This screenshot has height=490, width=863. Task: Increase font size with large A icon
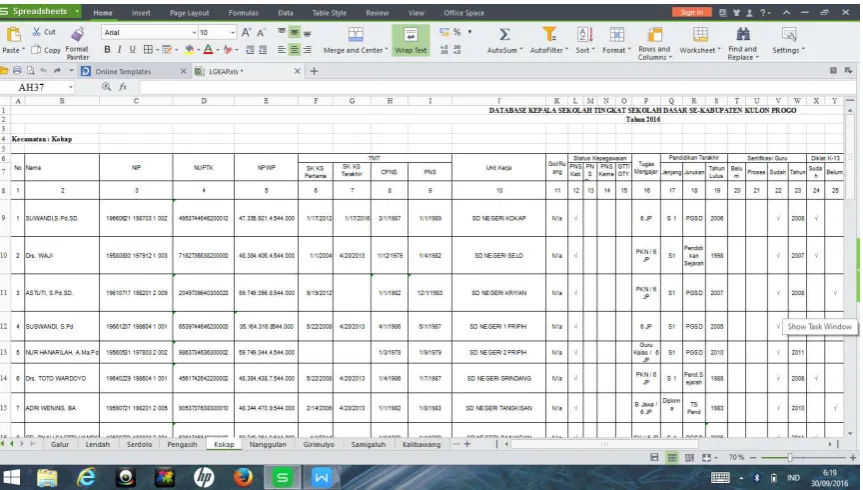246,32
